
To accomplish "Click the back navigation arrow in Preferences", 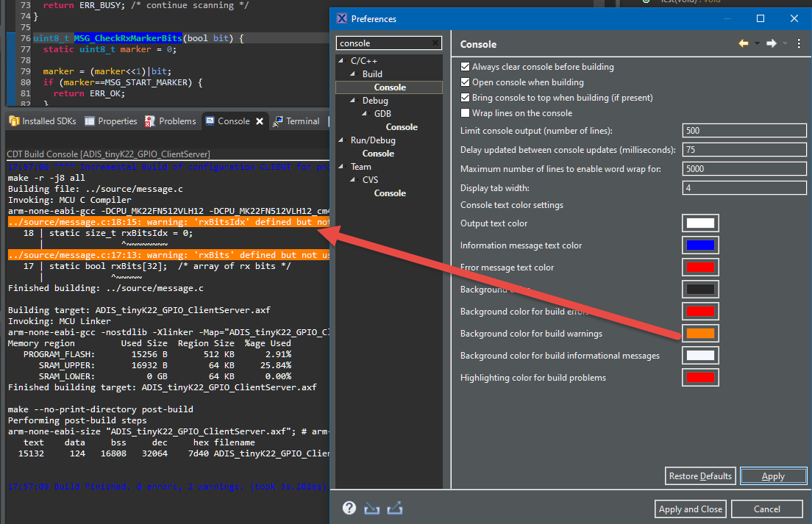I will click(744, 44).
